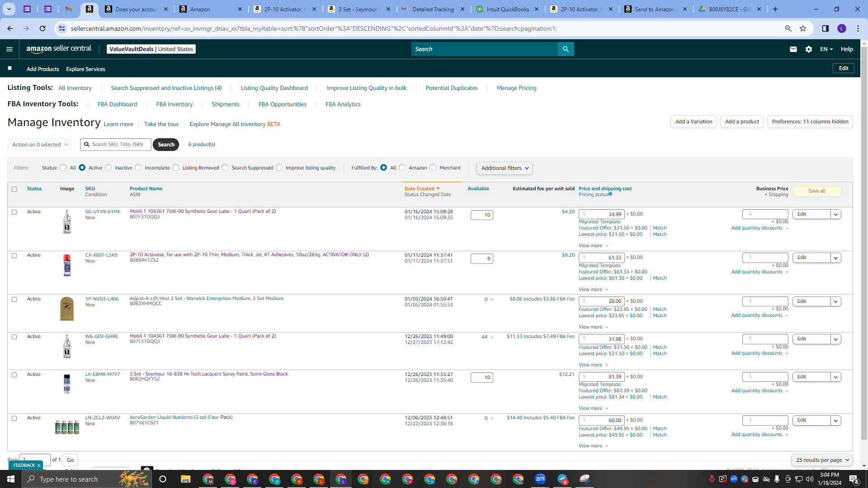Close the FEEDBACK tab with its X
The height and width of the screenshot is (488, 868).
39,465
